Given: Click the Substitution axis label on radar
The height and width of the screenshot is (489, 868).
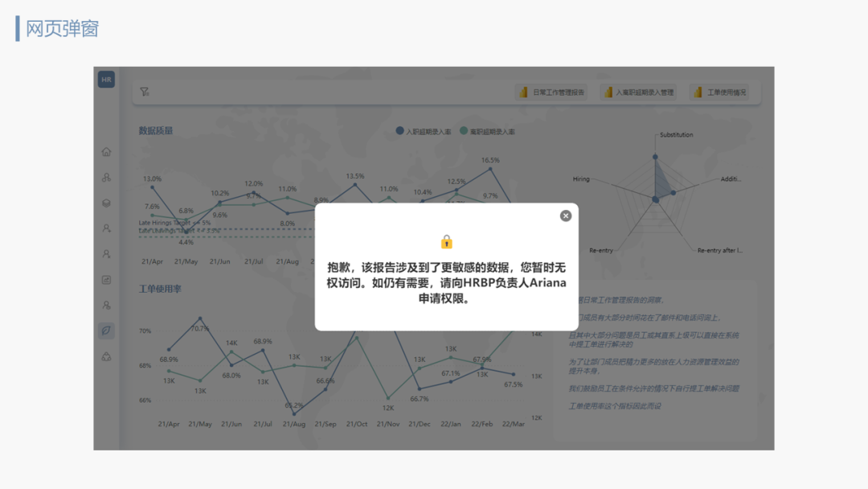Looking at the screenshot, I should click(x=676, y=135).
